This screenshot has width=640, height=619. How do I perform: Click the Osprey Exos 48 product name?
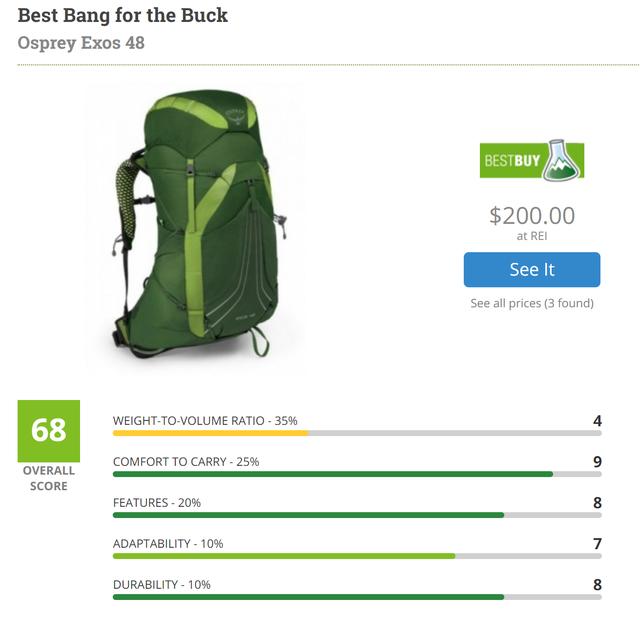click(81, 44)
